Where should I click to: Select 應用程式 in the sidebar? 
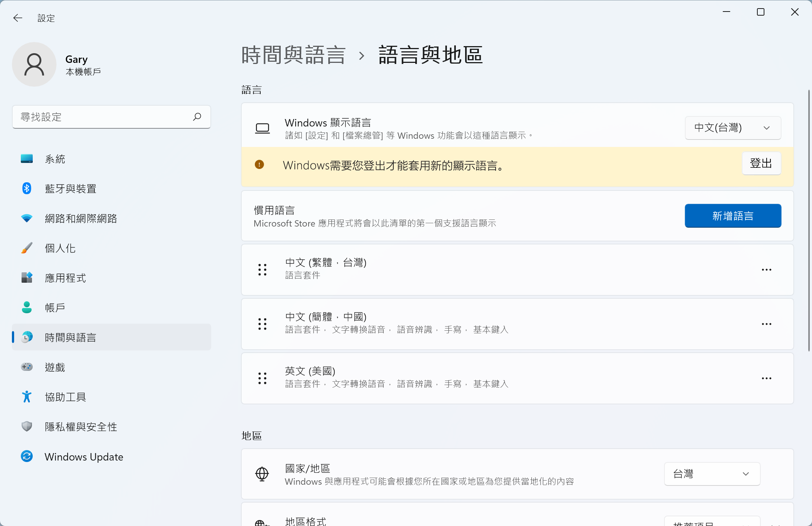[x=112, y=278]
